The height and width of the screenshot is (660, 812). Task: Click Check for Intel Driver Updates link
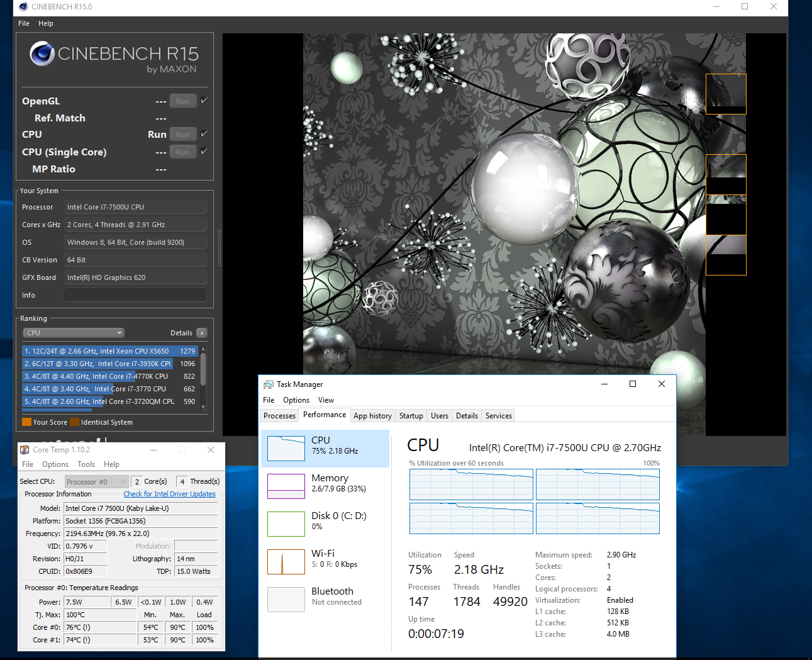pos(169,494)
